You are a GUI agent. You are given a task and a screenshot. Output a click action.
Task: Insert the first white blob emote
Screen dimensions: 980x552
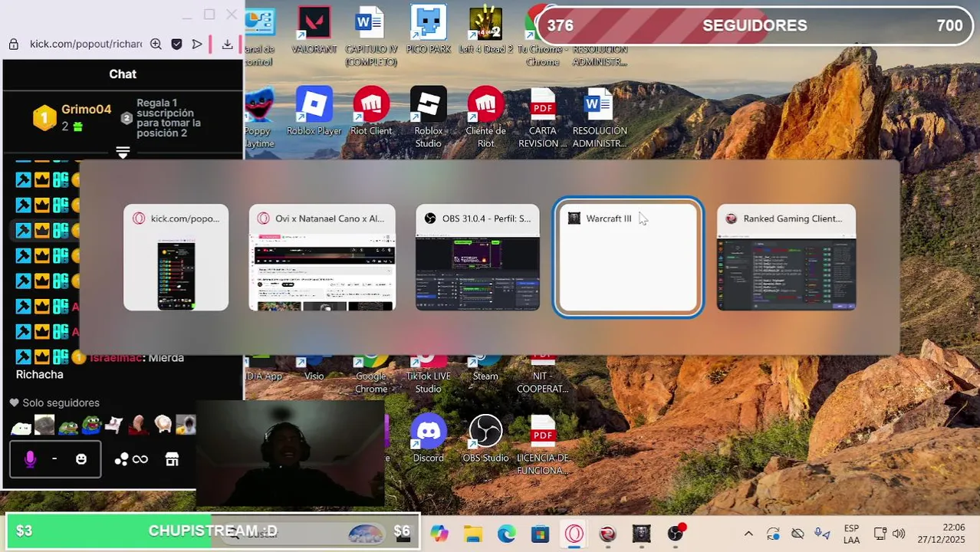tap(21, 426)
